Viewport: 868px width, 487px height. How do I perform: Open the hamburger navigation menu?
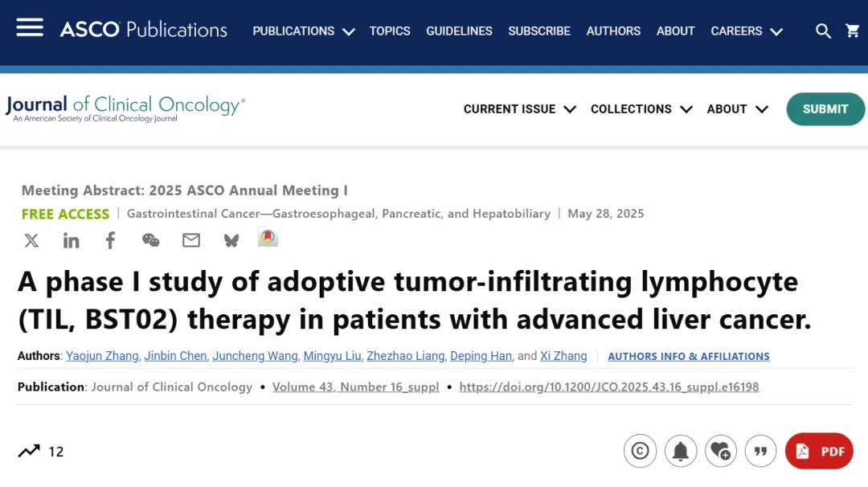click(x=30, y=28)
